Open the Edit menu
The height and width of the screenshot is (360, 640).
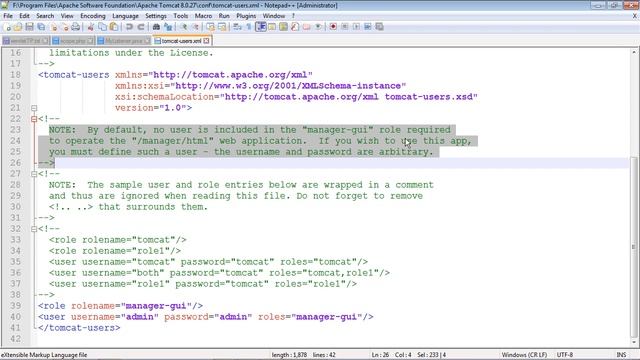(x=24, y=16)
